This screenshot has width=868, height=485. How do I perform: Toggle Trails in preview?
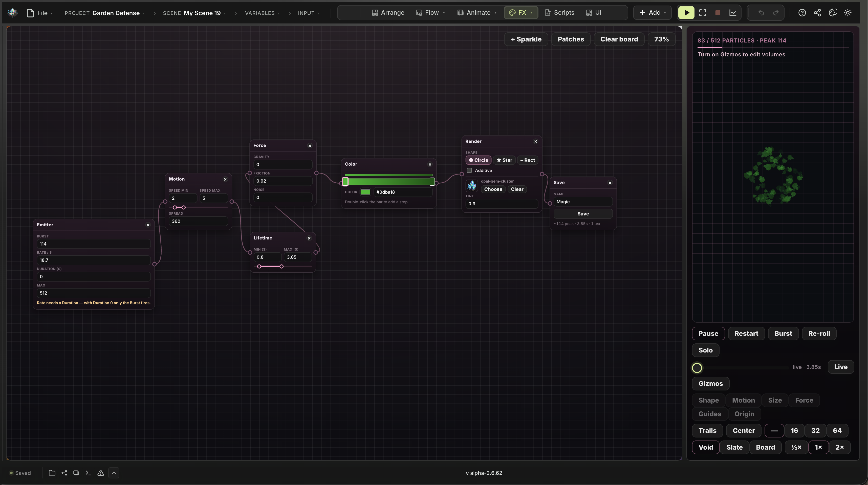[x=707, y=430]
